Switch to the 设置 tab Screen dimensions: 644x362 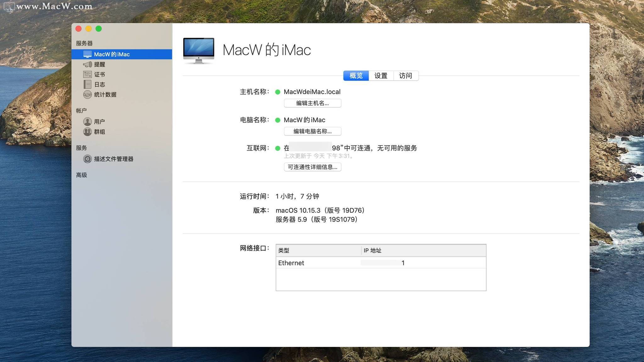pyautogui.click(x=381, y=76)
